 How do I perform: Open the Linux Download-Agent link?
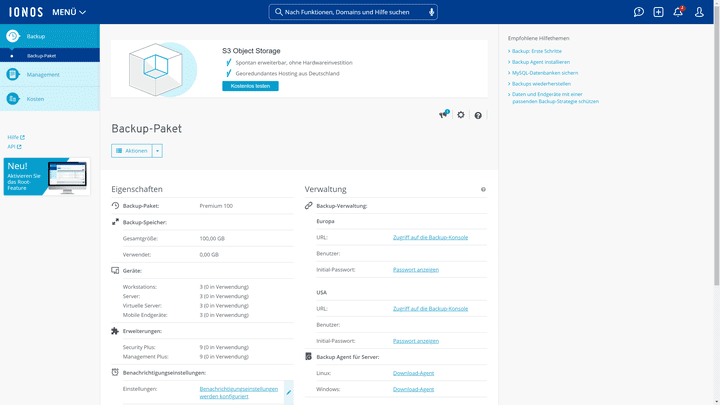(413, 373)
